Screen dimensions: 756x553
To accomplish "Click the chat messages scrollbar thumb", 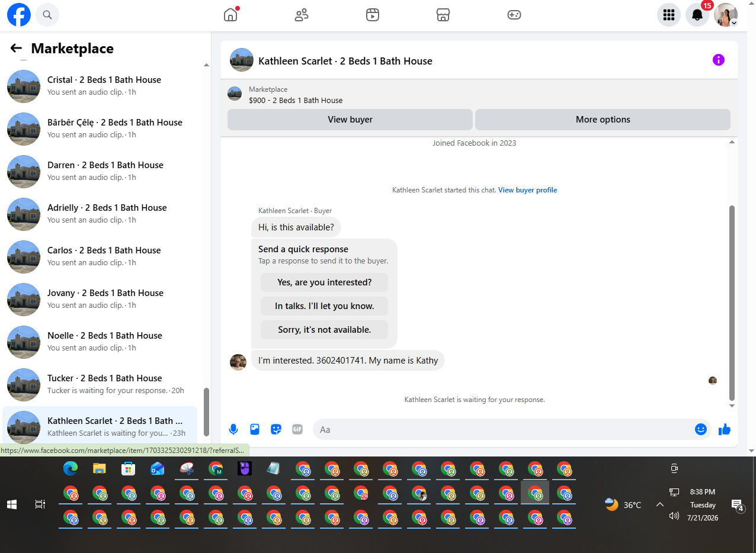I will (x=732, y=303).
